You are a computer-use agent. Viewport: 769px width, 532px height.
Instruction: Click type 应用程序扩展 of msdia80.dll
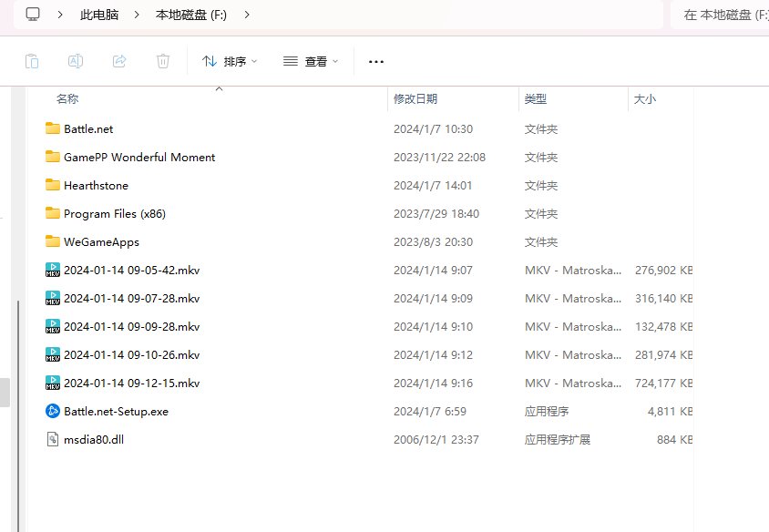558,440
